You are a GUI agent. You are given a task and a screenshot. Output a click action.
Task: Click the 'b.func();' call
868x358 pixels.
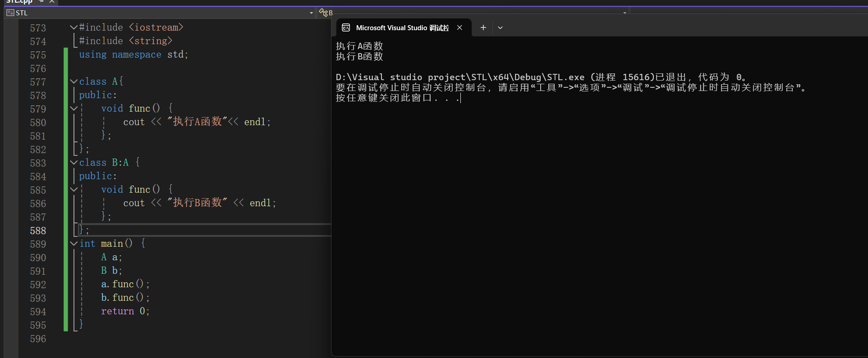coord(125,298)
